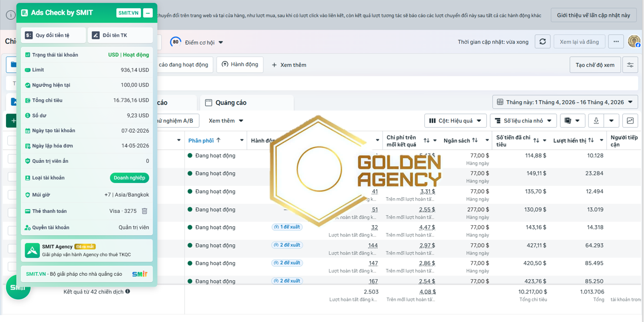Click the search filter input bar

tap(397, 84)
